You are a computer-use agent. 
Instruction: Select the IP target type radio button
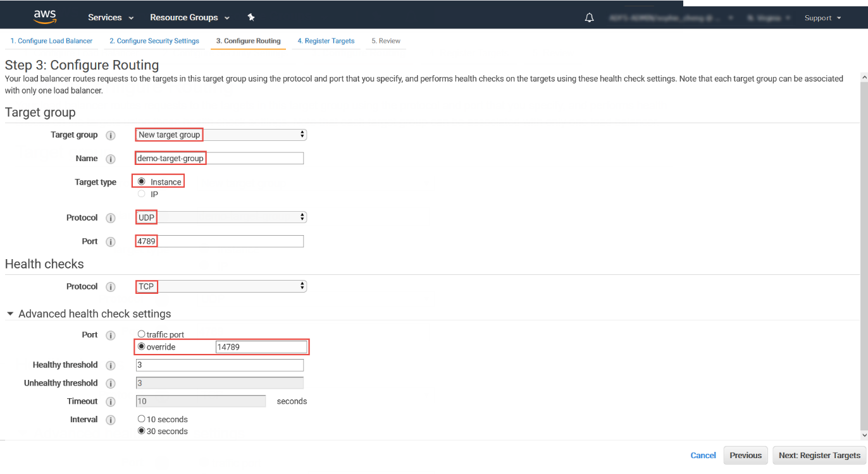coord(142,194)
